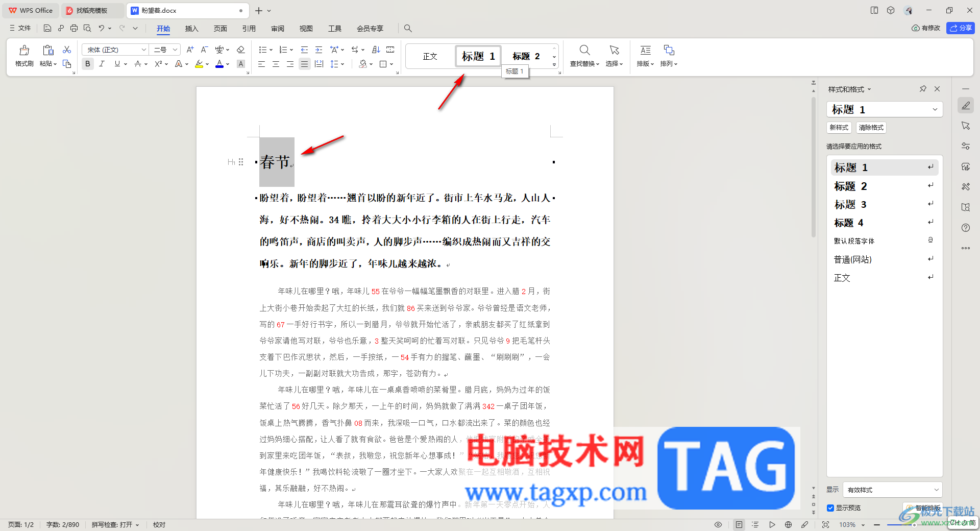Click the help question mark sidebar icon

tap(966, 228)
